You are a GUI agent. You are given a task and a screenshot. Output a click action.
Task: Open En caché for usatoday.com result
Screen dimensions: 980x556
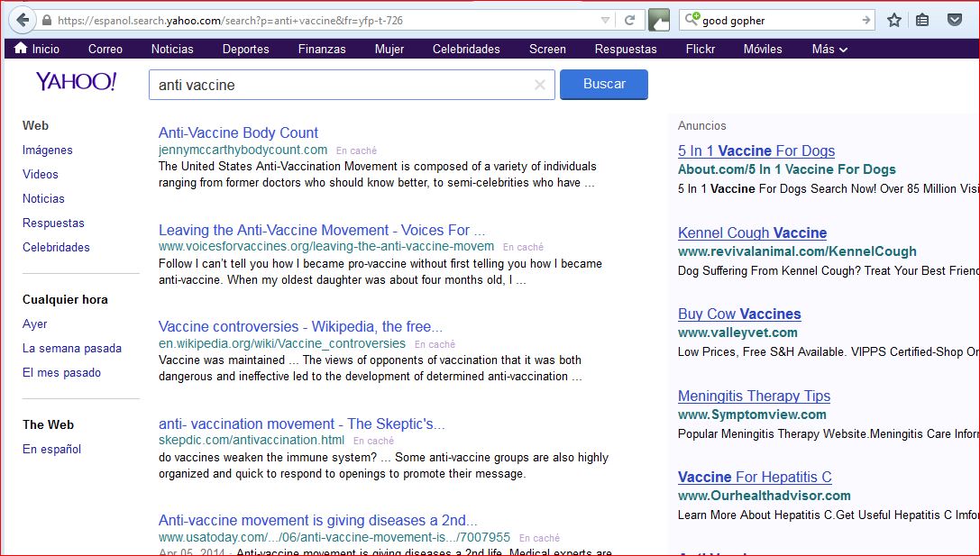[x=539, y=538]
